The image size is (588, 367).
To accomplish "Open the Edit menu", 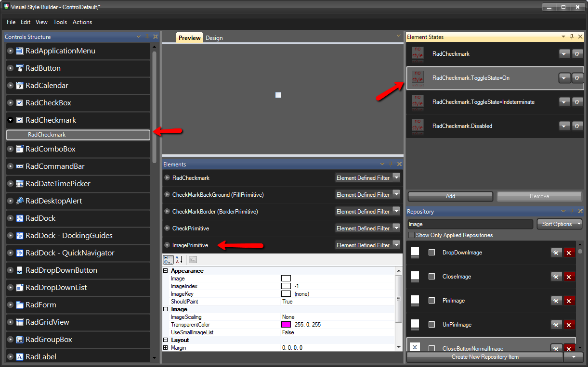I will tap(26, 22).
